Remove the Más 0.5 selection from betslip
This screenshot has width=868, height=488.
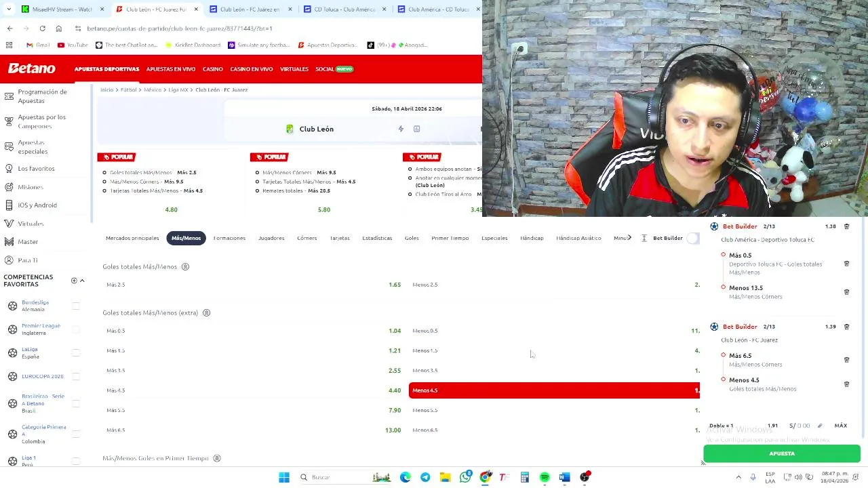coord(846,264)
